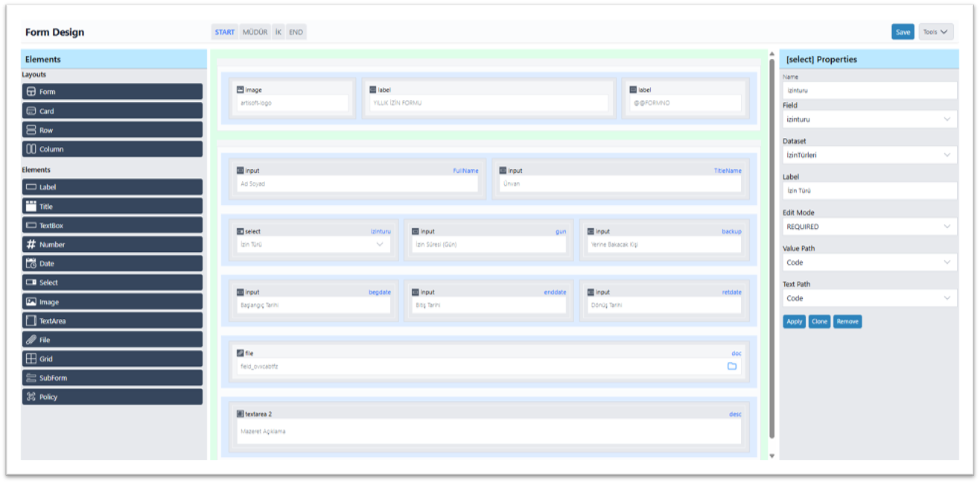Click the Remove button
This screenshot has width=980, height=483.
click(x=847, y=321)
